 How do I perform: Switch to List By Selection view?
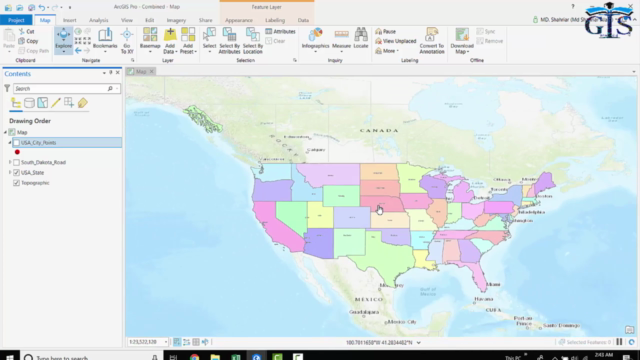[42, 103]
